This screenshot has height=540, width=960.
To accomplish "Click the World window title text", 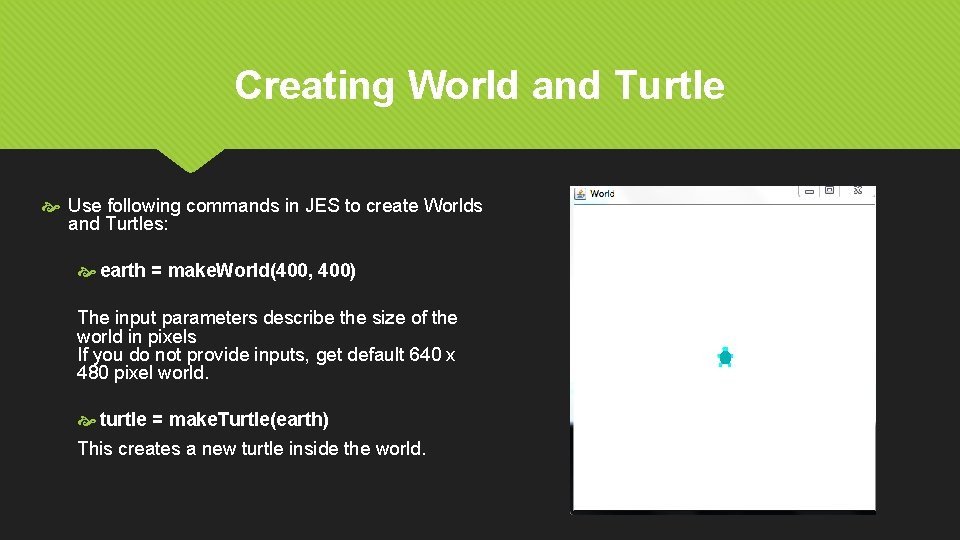I will pos(602,194).
